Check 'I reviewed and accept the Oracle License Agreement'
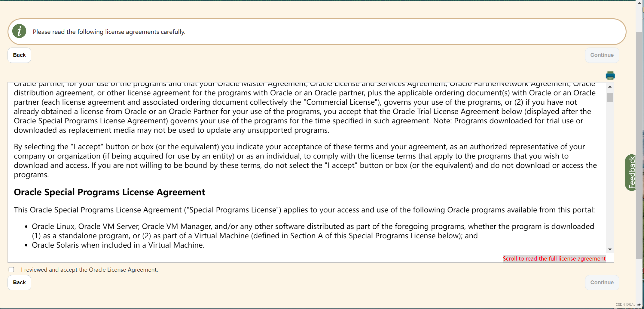 [x=11, y=270]
